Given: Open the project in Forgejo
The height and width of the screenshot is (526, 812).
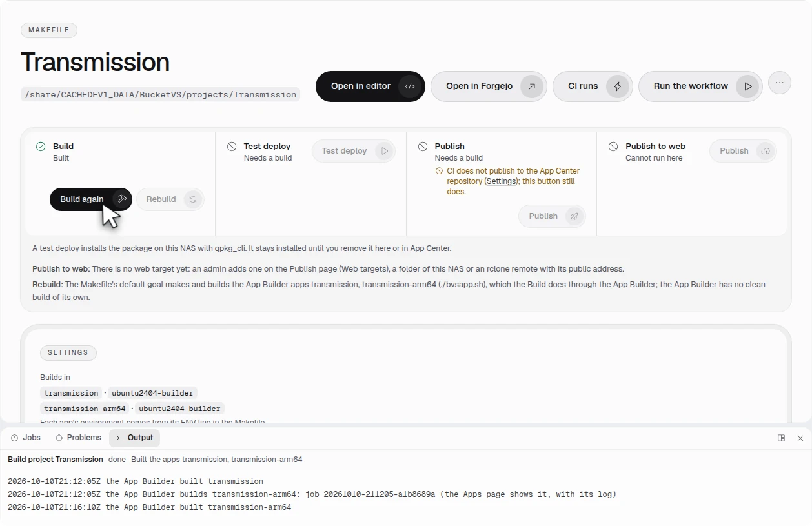Looking at the screenshot, I should tap(489, 86).
